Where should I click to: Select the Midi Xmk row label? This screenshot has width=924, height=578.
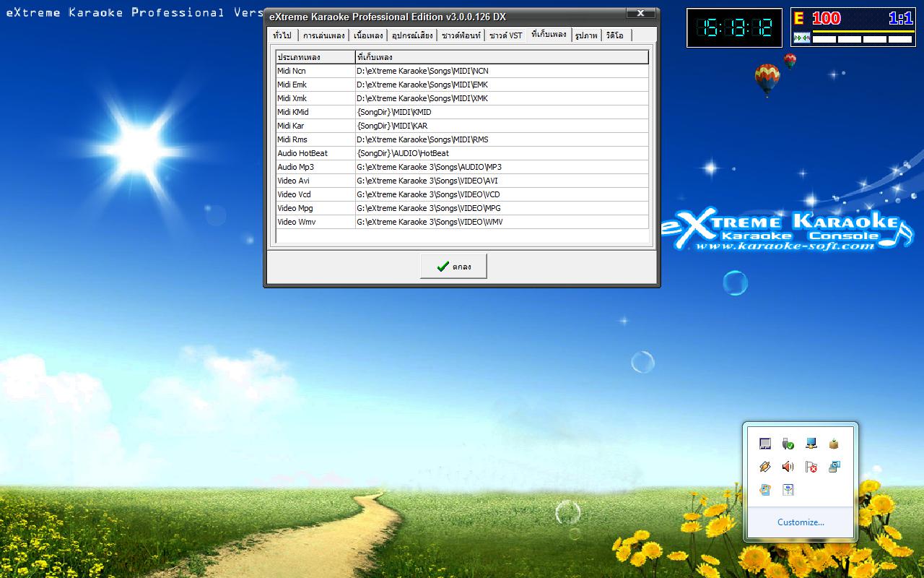(x=315, y=98)
